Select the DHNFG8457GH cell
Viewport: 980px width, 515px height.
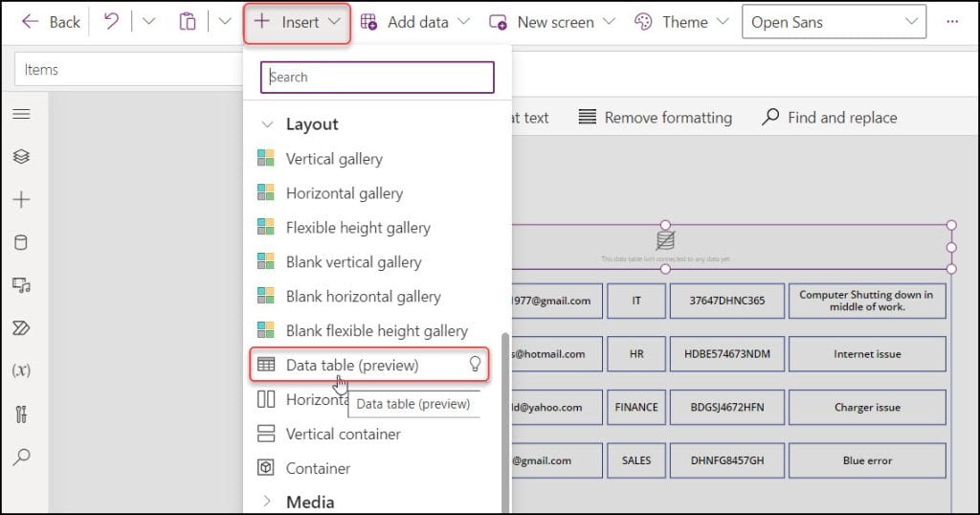[x=727, y=460]
